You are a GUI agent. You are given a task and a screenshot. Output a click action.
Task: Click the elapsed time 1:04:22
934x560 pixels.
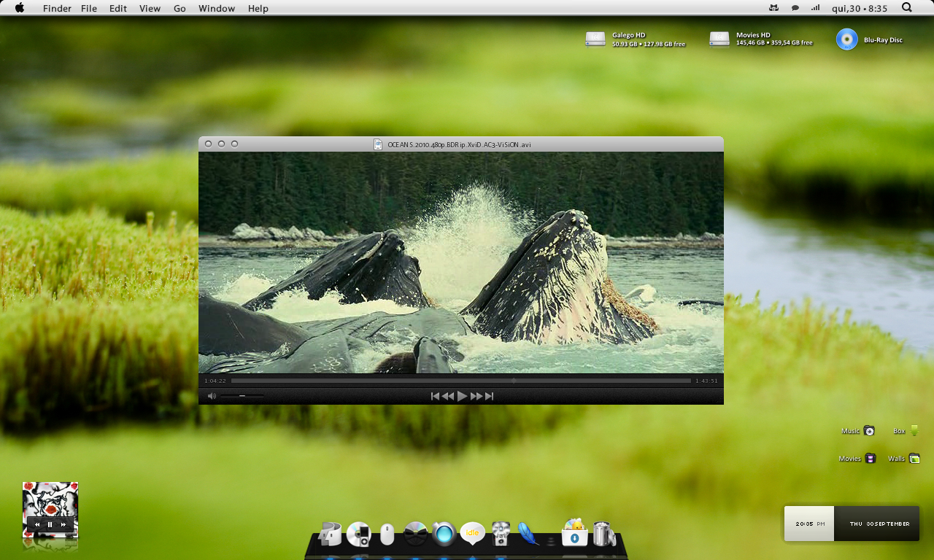tap(215, 381)
